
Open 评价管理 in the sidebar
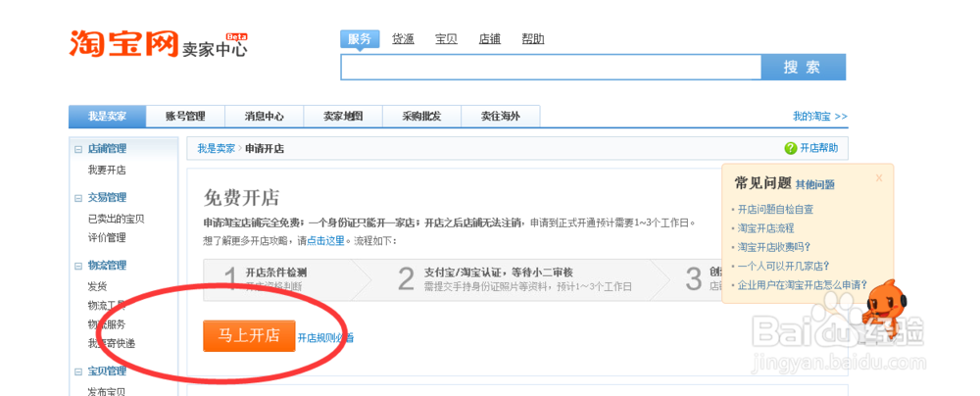click(x=107, y=238)
